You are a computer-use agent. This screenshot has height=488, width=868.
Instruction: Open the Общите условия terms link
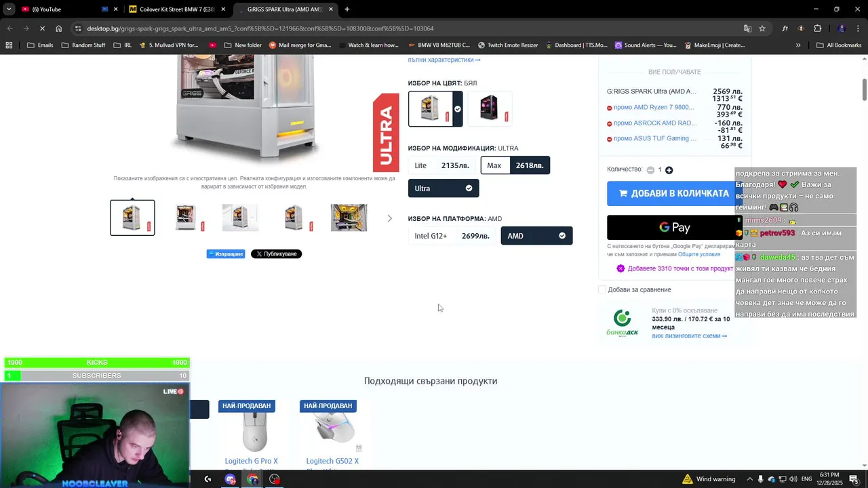coord(699,254)
